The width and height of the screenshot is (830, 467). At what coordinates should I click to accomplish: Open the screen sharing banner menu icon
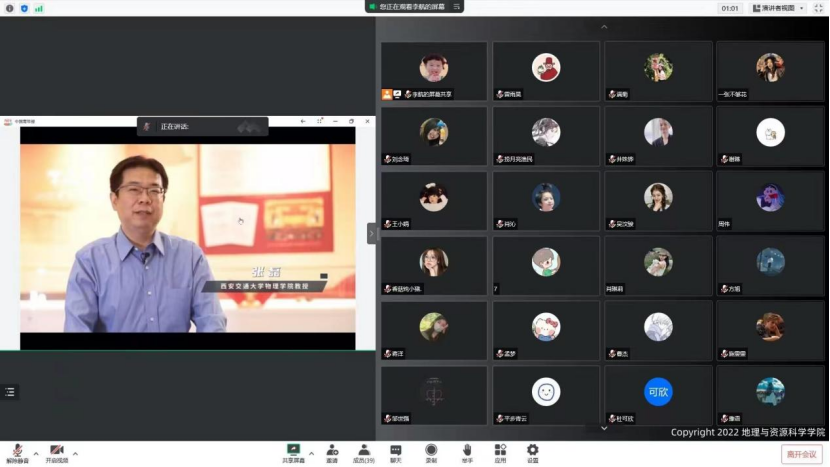tap(456, 6)
